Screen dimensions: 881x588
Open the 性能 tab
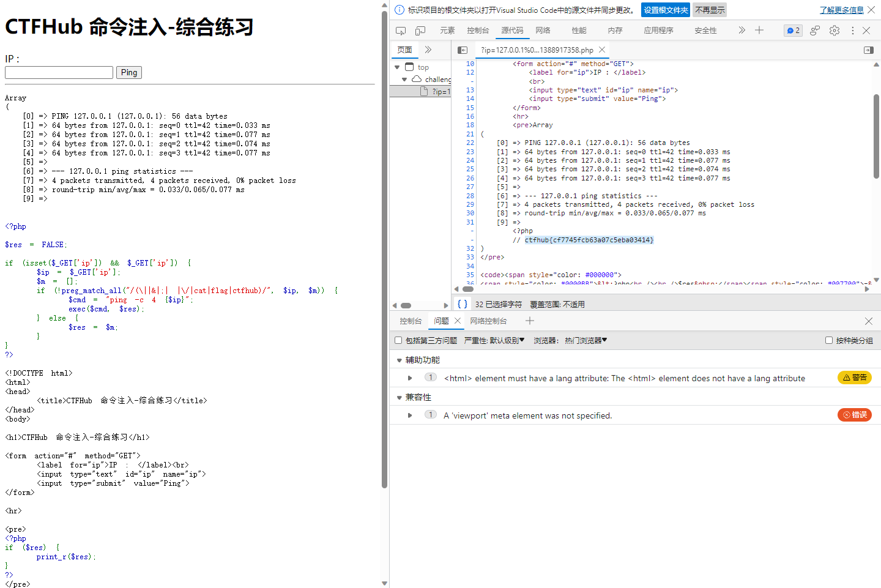tap(579, 30)
